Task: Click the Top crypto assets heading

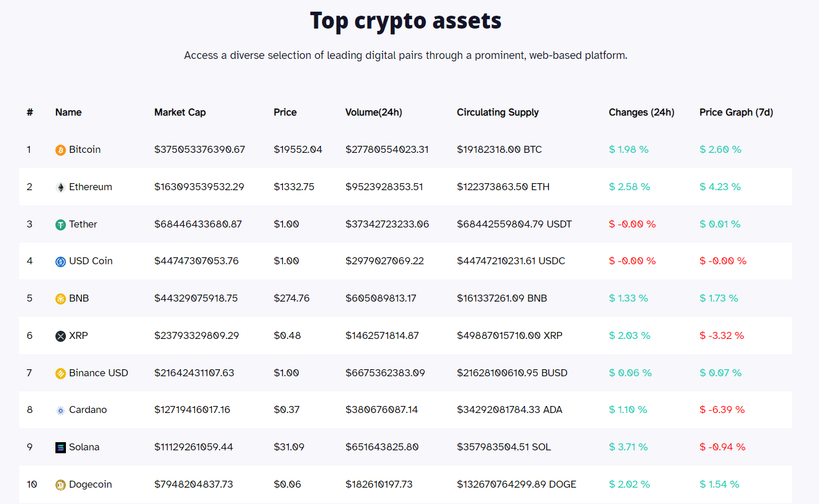Action: (x=406, y=21)
